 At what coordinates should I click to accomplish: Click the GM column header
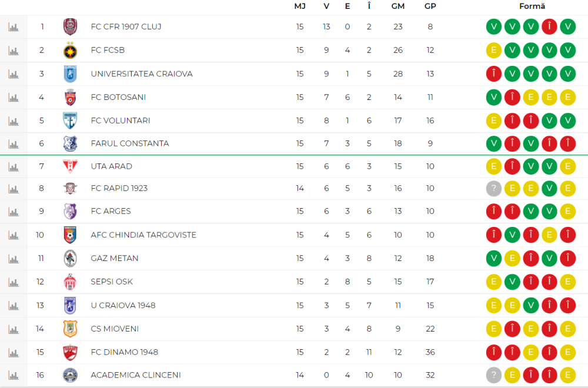click(398, 6)
